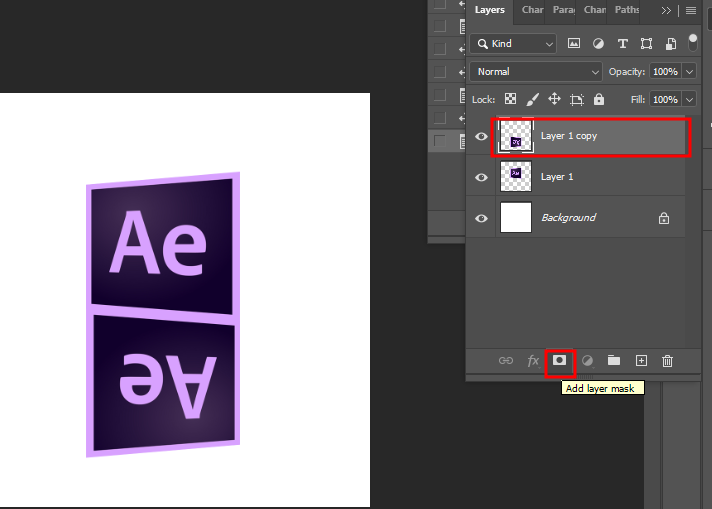Click the Opacity 100% value field

click(665, 72)
